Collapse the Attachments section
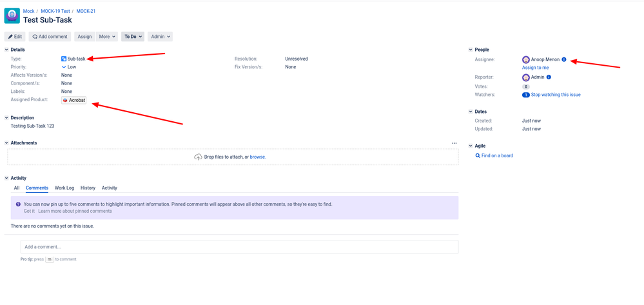 (x=6, y=143)
